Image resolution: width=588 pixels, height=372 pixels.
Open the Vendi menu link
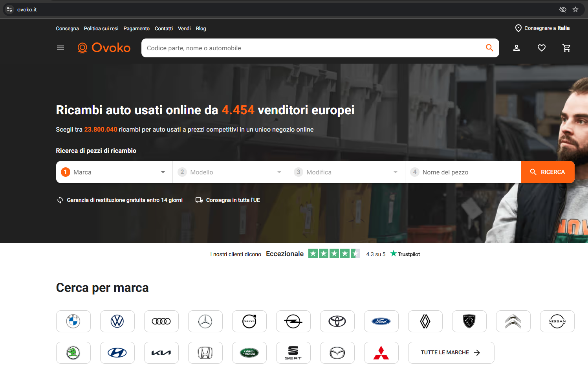coord(184,29)
